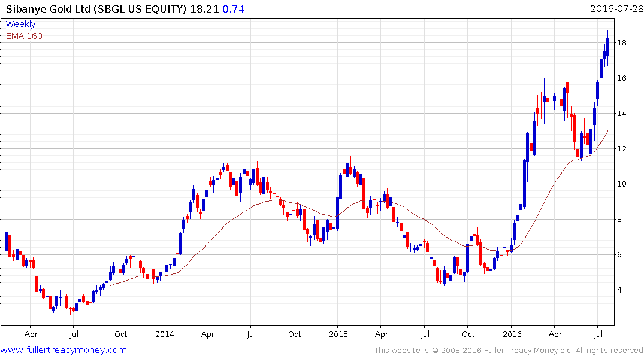Click the y-axis price label 14

[622, 113]
